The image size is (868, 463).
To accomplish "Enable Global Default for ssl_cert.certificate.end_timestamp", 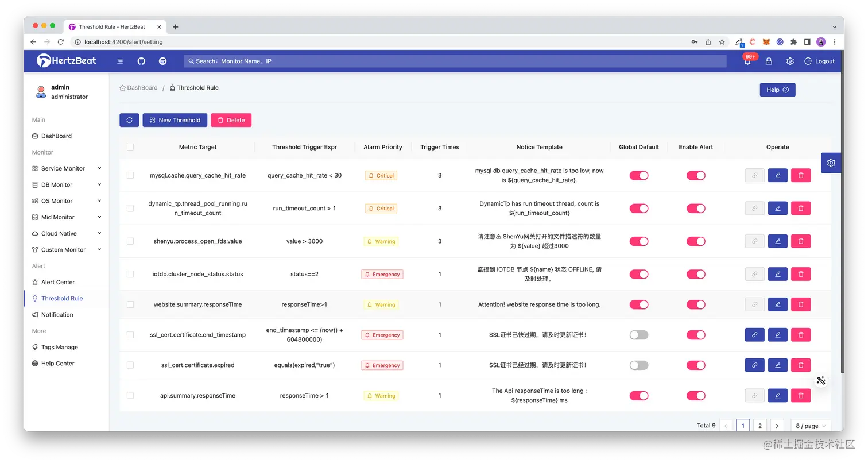I will click(639, 335).
